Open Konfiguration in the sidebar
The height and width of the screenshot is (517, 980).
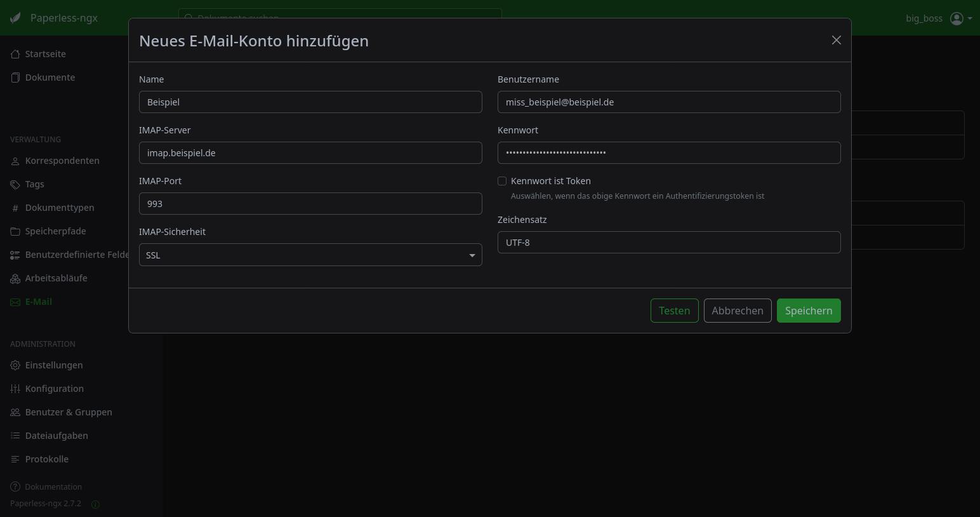(x=55, y=389)
